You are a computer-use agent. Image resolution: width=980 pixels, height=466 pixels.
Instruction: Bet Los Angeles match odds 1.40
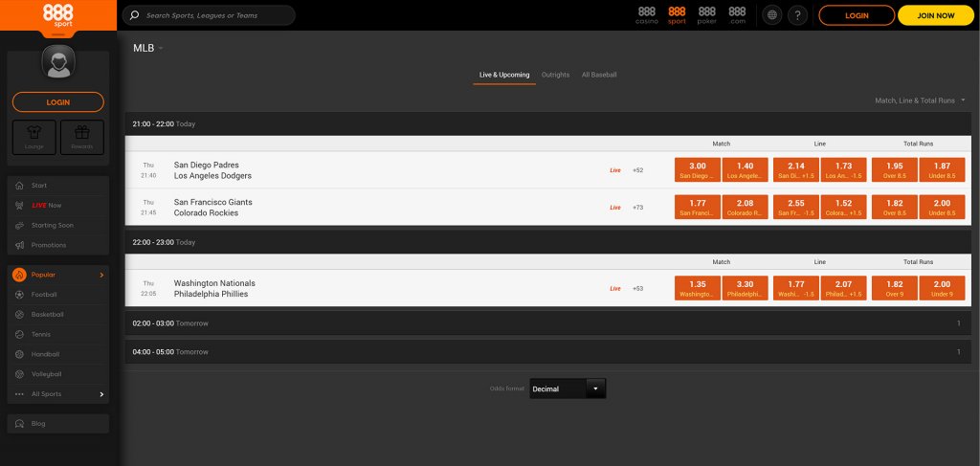point(745,170)
